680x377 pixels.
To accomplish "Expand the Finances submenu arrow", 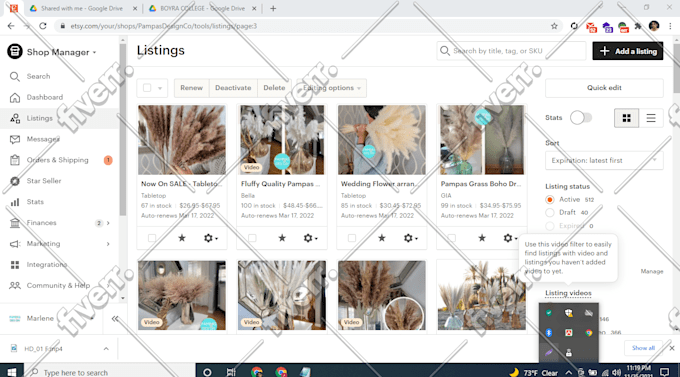I will pos(108,223).
